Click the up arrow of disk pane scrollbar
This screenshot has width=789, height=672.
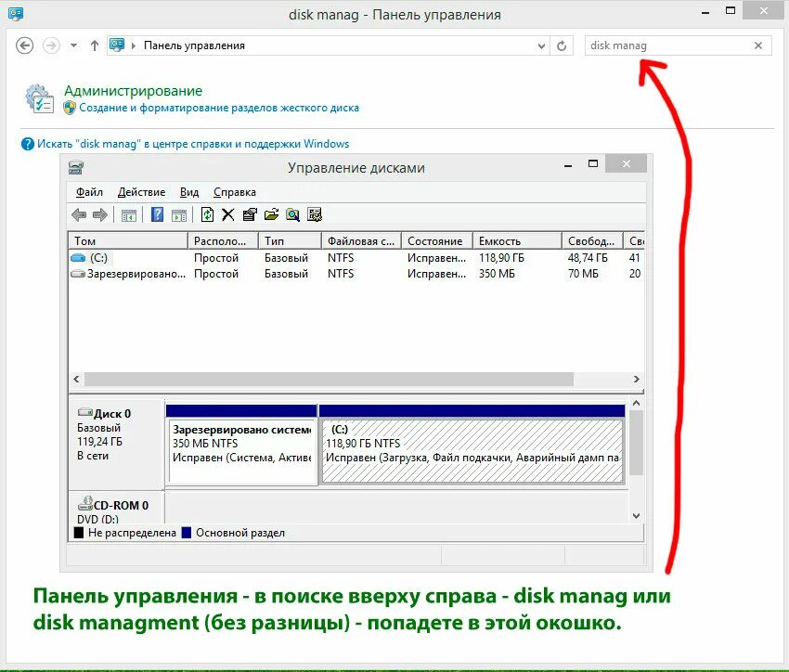click(636, 404)
